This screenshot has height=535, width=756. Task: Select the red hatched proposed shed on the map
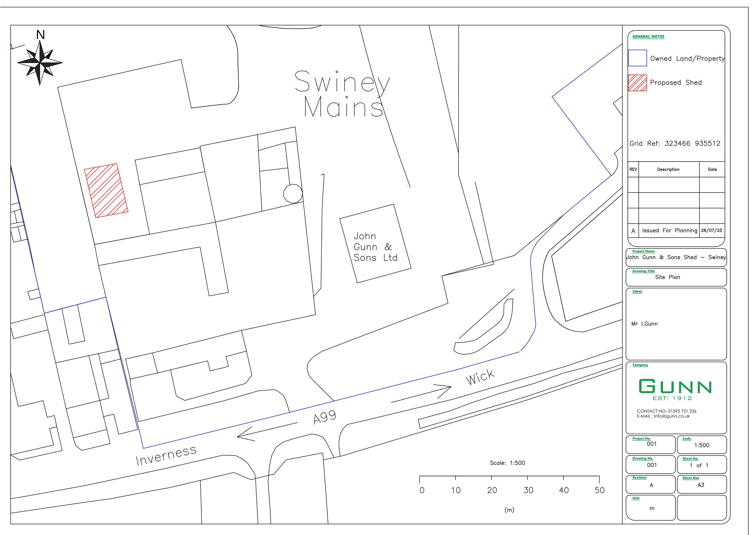[x=106, y=190]
